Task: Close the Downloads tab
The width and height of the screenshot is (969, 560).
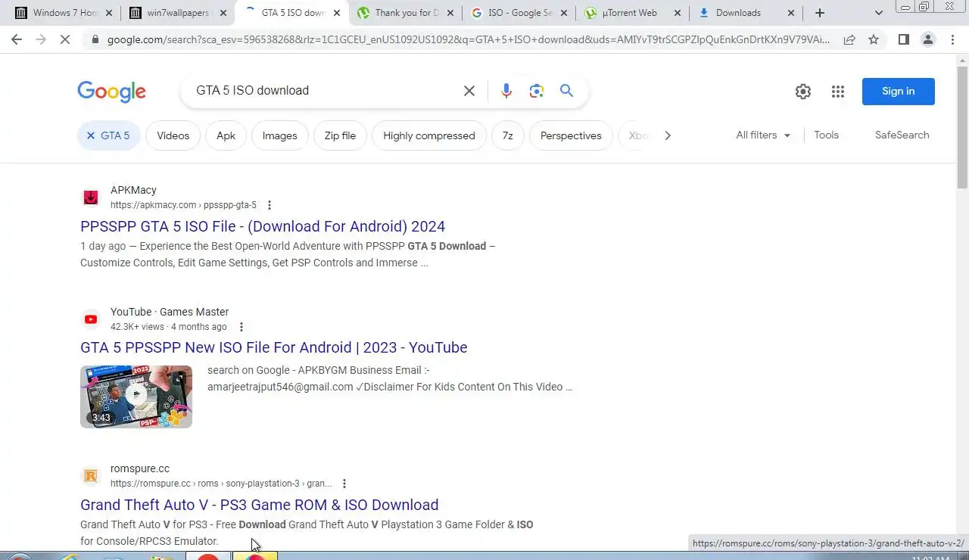Action: pos(791,13)
